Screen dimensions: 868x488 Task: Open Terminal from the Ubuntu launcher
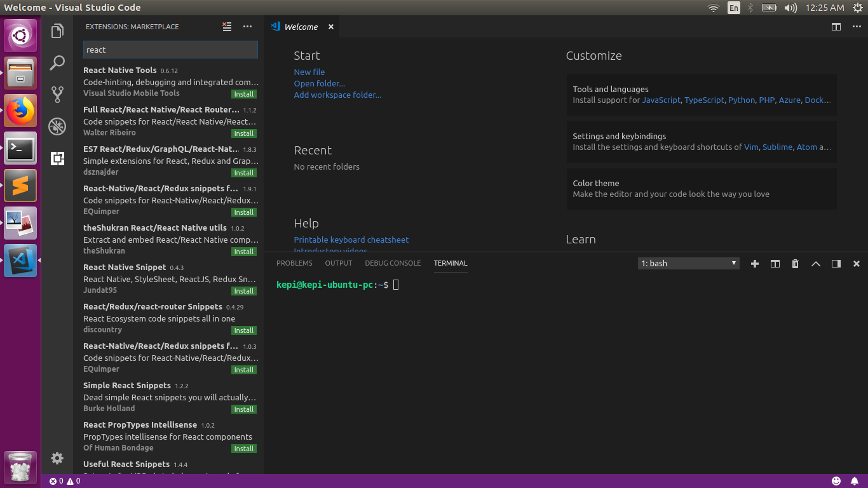click(x=20, y=148)
